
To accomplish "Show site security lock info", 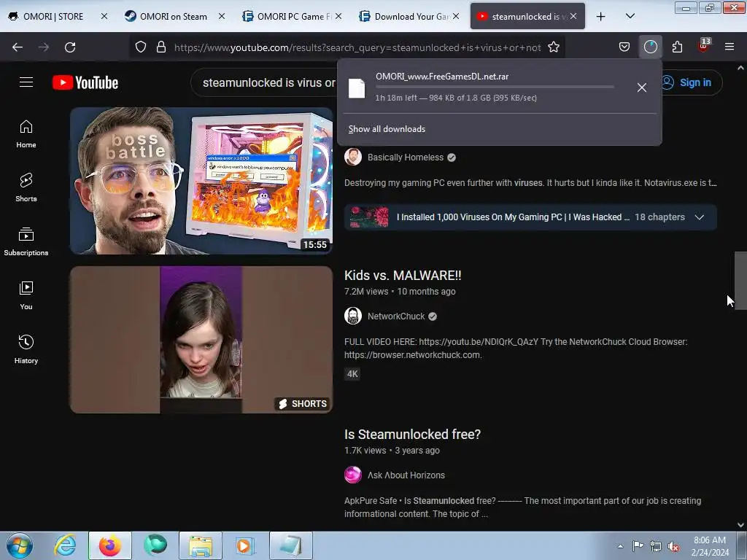I will point(161,47).
